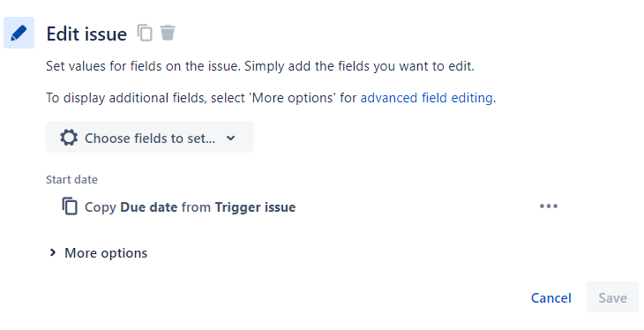Image resolution: width=644 pixels, height=330 pixels.
Task: Click the More options label
Action: pos(106,253)
